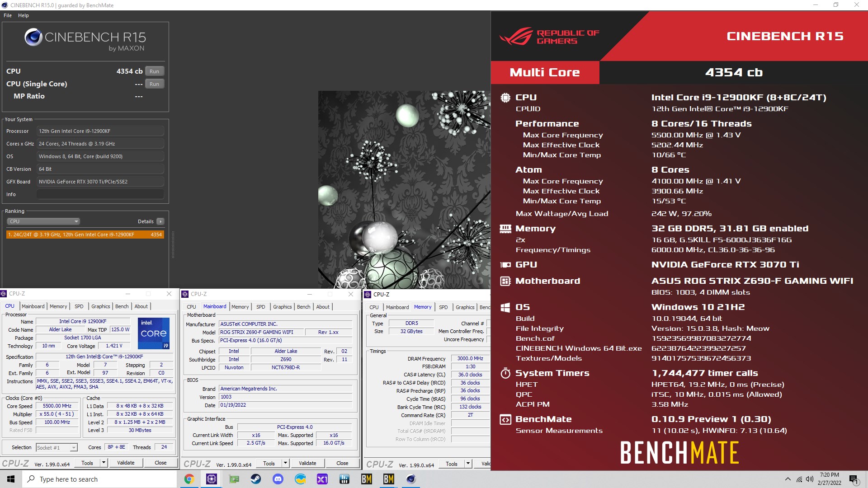Open Bench tab in second CPU-Z window
The image size is (868, 488).
(x=304, y=307)
